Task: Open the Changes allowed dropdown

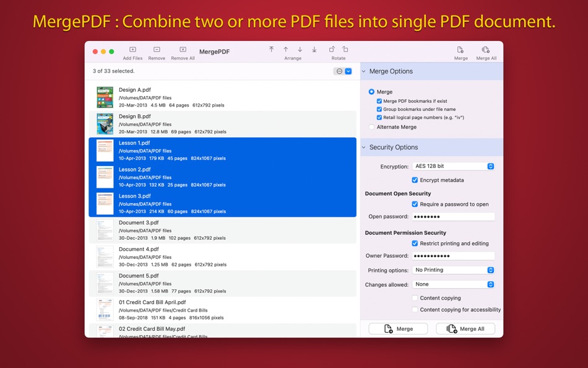Action: click(453, 284)
